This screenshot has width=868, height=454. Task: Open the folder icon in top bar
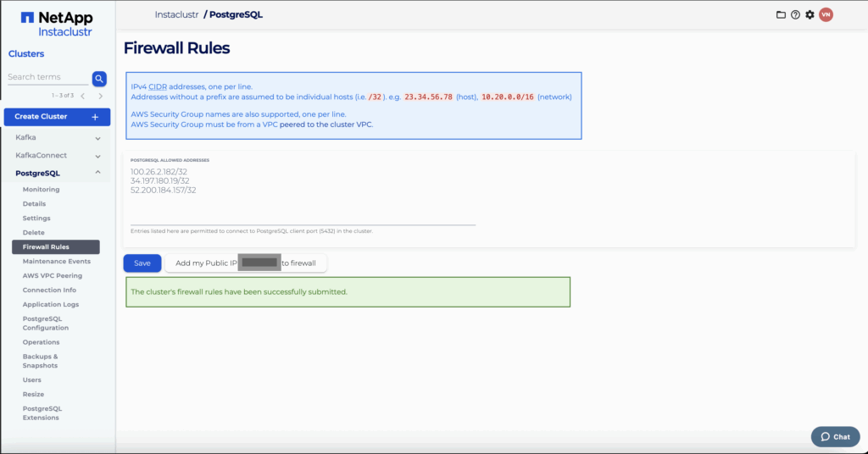[782, 14]
